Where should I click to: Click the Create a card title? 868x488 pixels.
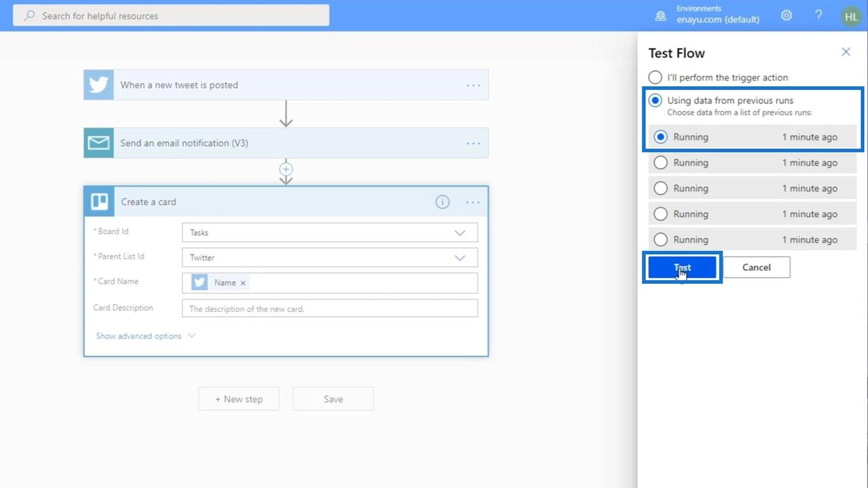[x=148, y=202]
